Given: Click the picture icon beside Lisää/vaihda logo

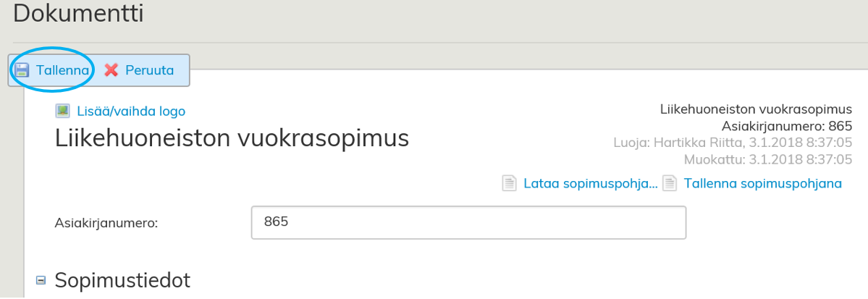Looking at the screenshot, I should (x=63, y=111).
